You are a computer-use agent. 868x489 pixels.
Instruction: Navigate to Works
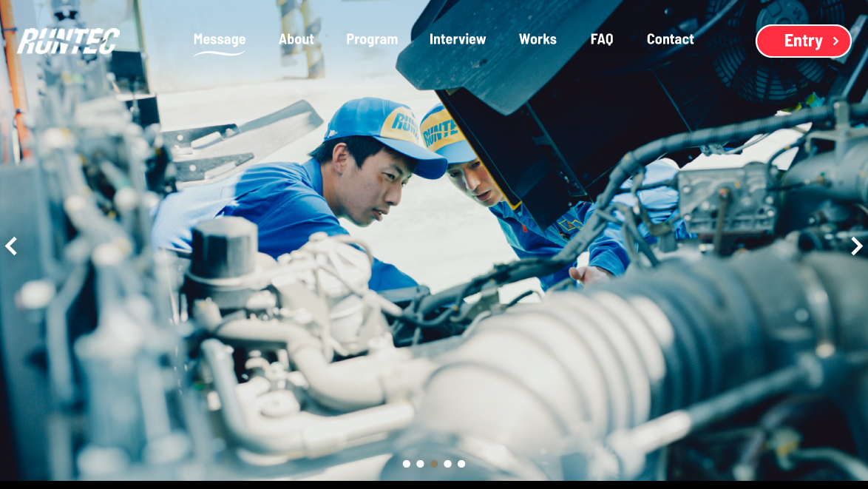pyautogui.click(x=538, y=39)
